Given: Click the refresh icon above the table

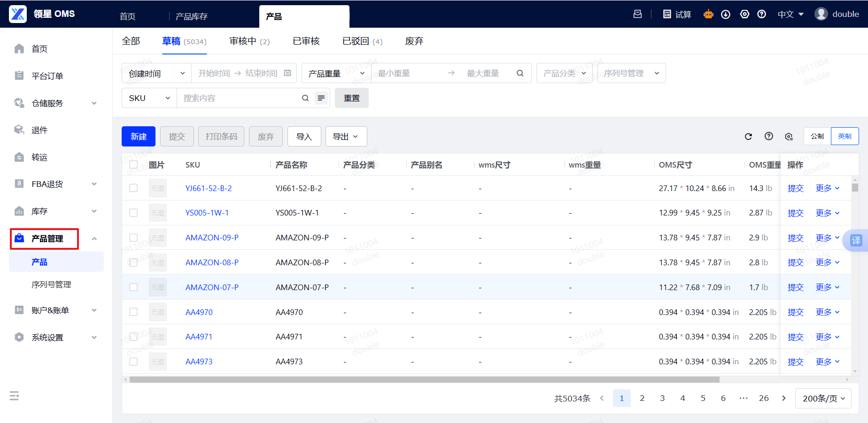Looking at the screenshot, I should [748, 137].
